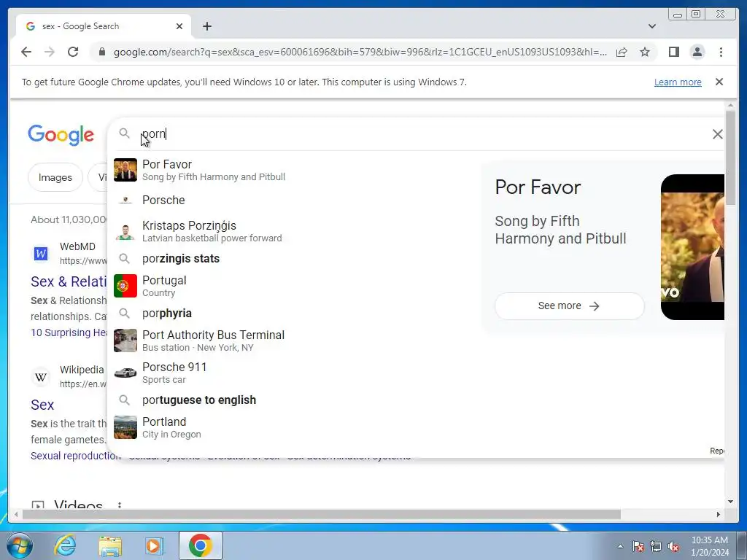Open the Por Favor video preview image
This screenshot has width=747, height=560.
692,247
